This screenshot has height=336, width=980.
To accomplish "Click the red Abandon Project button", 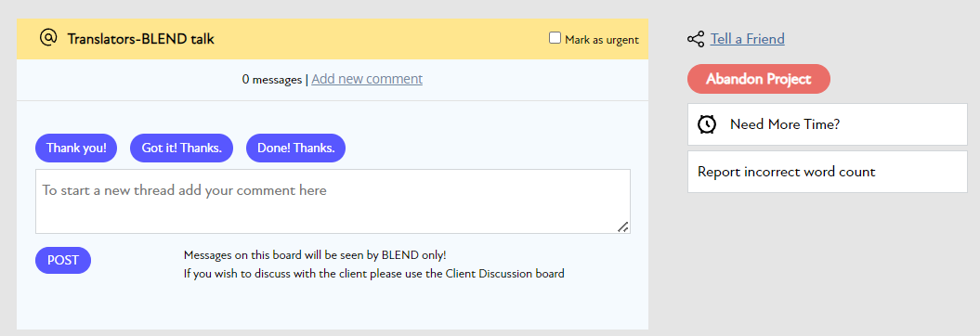I will (759, 79).
